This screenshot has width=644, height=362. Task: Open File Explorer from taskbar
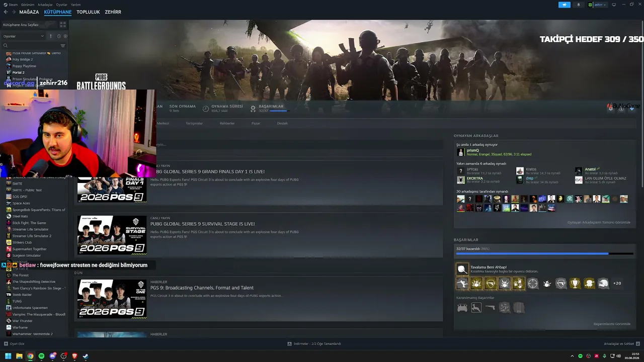click(x=19, y=356)
